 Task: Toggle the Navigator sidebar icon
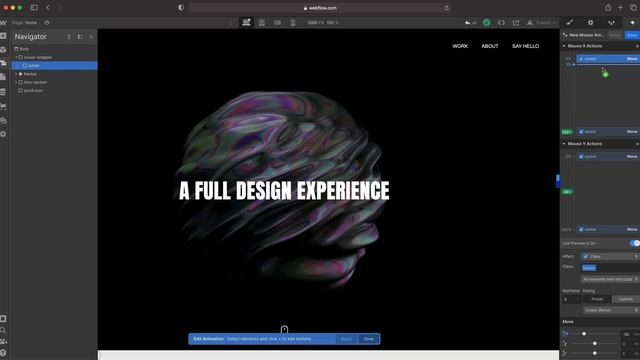tap(3, 63)
